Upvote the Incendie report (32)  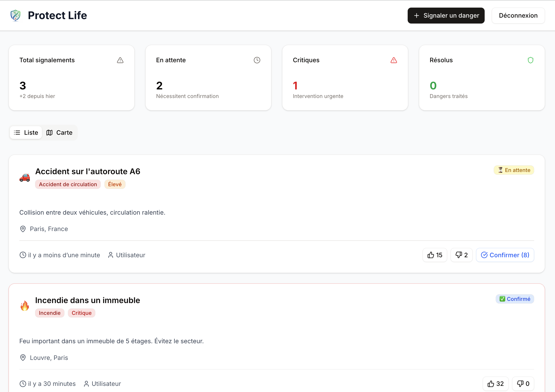pos(495,384)
